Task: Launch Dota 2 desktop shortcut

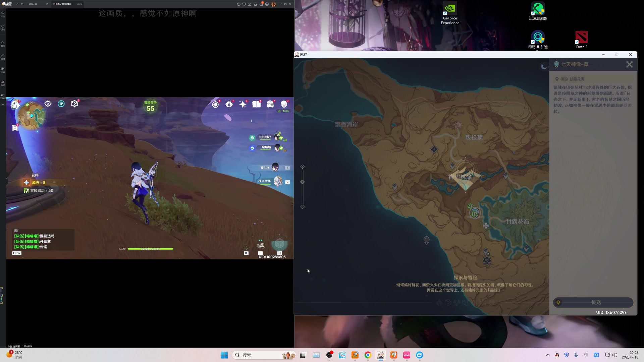Action: 582,40
